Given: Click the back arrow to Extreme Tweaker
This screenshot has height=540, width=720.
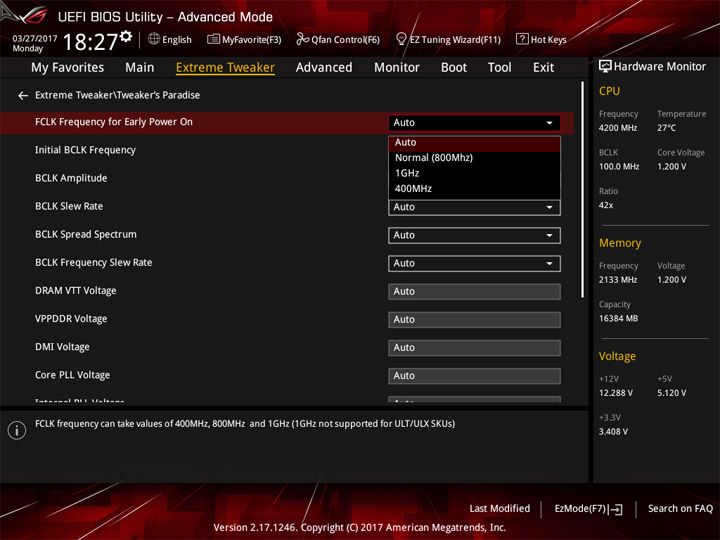Looking at the screenshot, I should pyautogui.click(x=23, y=96).
